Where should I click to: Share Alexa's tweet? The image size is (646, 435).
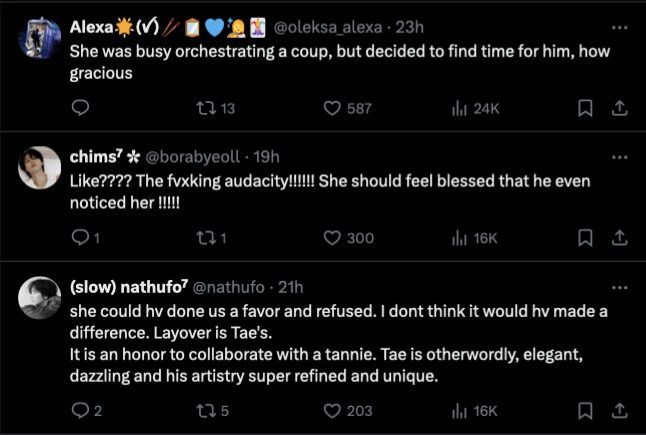tap(619, 108)
